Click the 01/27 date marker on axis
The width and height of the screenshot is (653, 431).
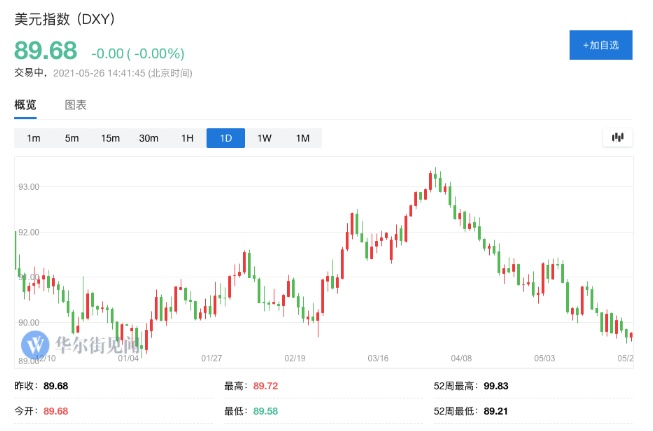211,358
